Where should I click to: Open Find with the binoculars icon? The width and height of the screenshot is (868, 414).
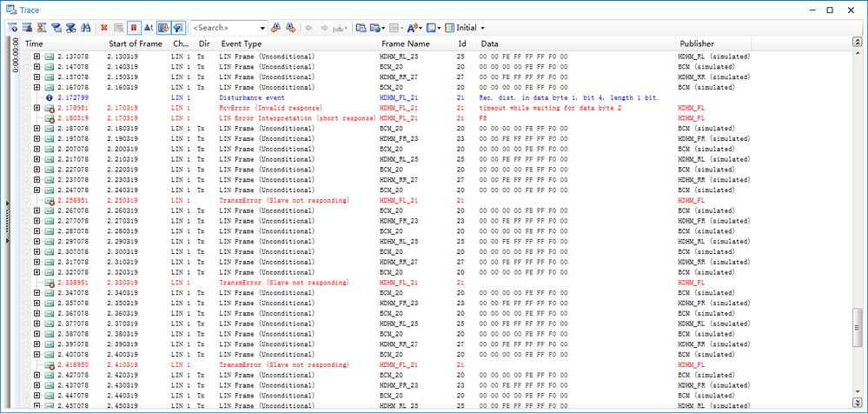point(85,27)
